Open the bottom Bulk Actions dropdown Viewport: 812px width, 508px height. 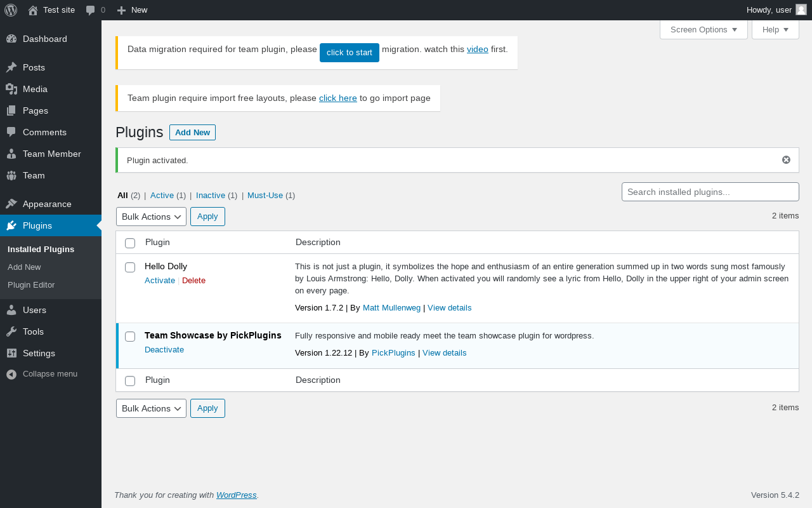click(151, 408)
